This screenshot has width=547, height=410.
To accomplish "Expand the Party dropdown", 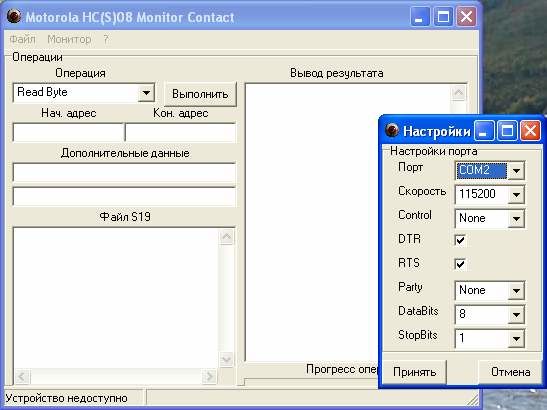I will click(x=516, y=290).
